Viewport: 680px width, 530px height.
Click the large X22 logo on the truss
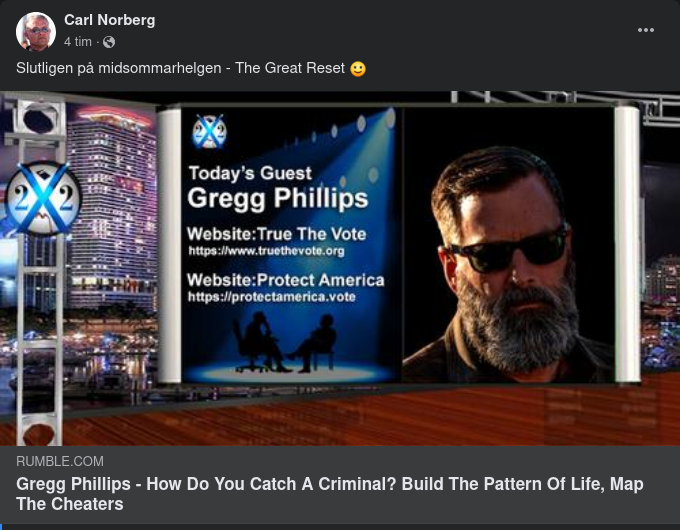[43, 198]
